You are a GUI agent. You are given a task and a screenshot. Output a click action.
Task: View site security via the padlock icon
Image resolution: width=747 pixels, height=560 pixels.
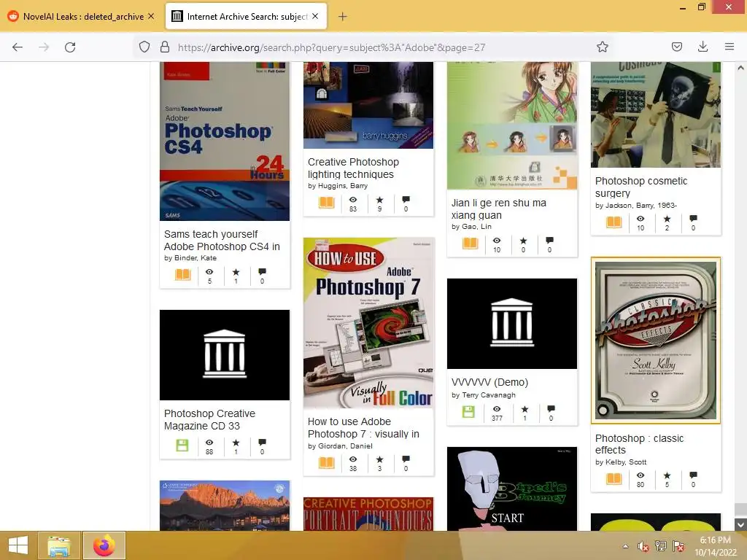[165, 47]
